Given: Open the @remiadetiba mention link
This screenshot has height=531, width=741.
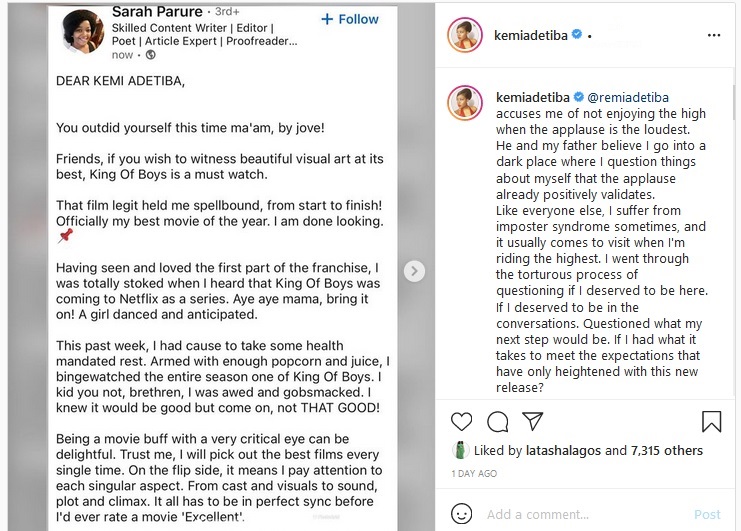Looking at the screenshot, I should (x=627, y=97).
